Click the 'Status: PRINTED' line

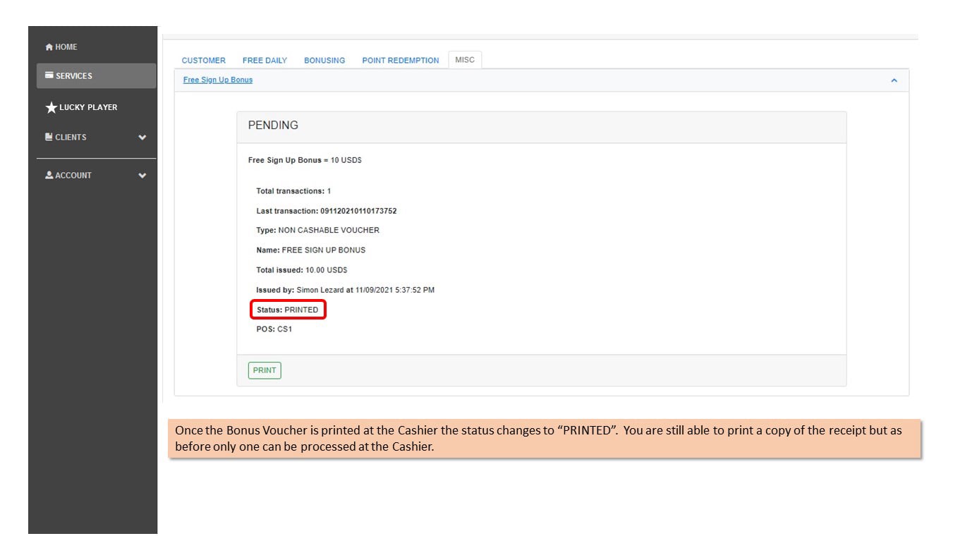[x=288, y=310]
